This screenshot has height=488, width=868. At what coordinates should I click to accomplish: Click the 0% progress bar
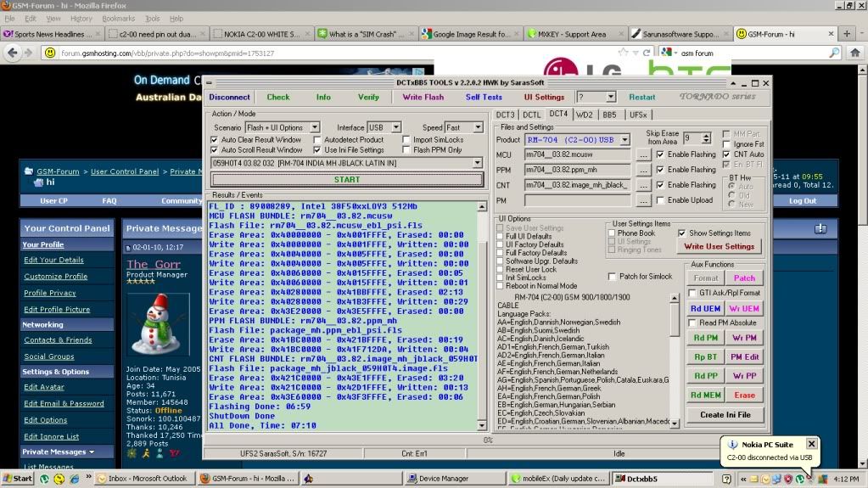487,440
